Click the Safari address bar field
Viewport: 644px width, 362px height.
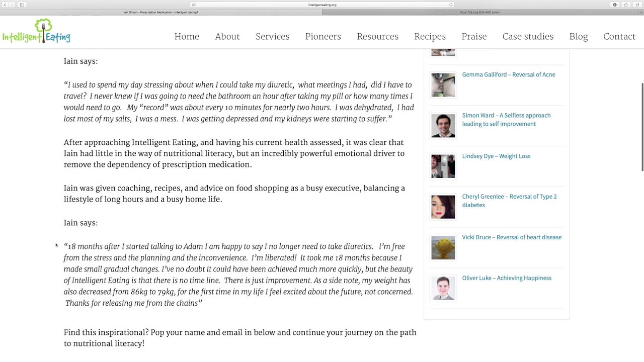click(x=322, y=5)
